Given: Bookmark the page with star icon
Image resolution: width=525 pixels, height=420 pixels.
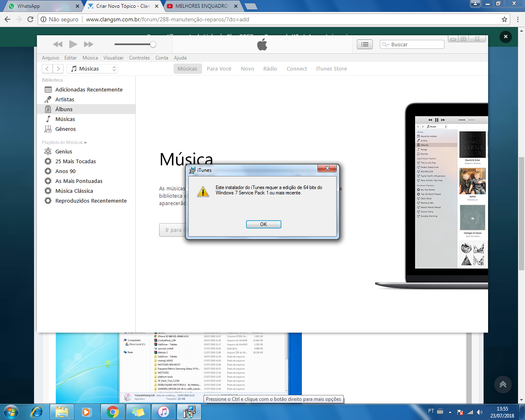Looking at the screenshot, I should pos(504,19).
